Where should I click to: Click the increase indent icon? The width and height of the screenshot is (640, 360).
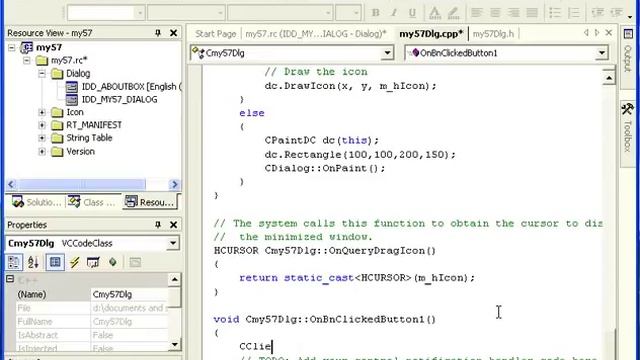(616, 13)
